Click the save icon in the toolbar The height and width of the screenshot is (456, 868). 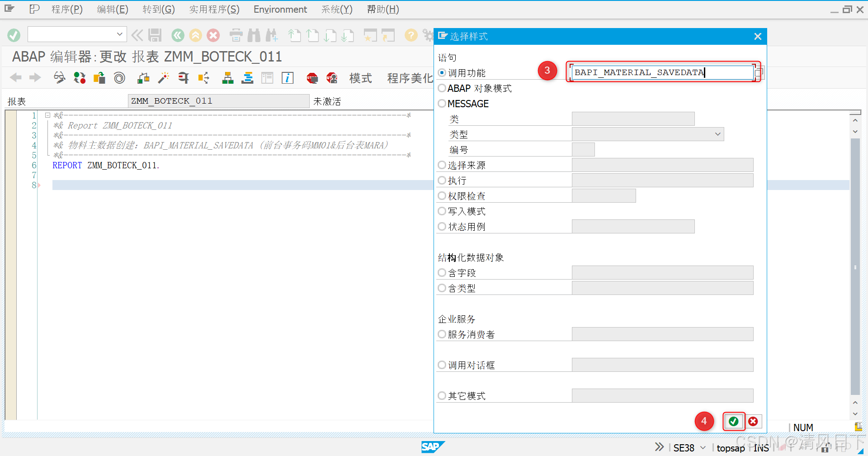point(155,35)
